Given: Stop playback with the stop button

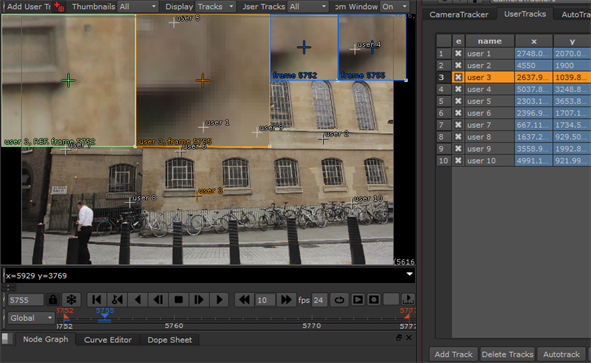Looking at the screenshot, I should [x=179, y=300].
